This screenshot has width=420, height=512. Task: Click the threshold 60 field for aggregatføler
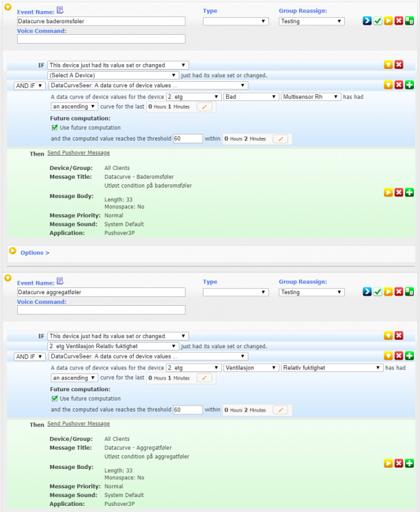(x=188, y=410)
